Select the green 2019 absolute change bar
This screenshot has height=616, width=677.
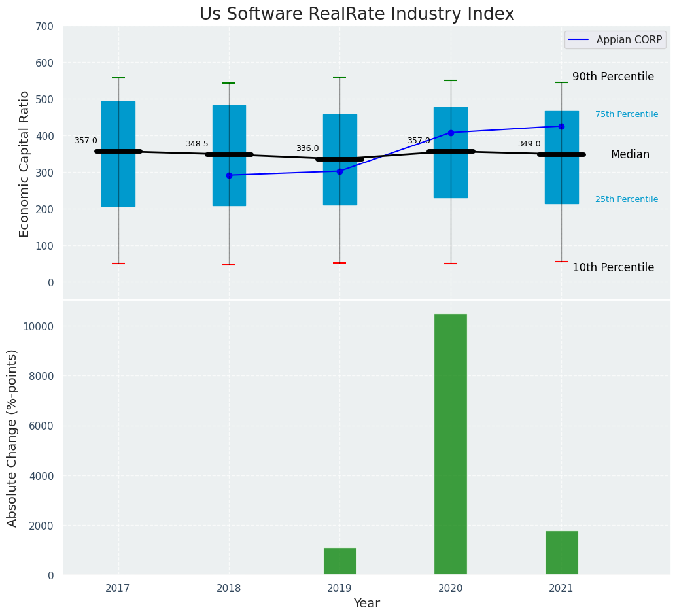[339, 562]
